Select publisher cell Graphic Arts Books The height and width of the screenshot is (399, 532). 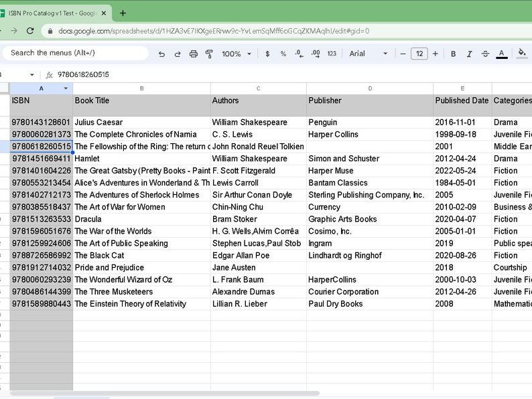coord(370,219)
